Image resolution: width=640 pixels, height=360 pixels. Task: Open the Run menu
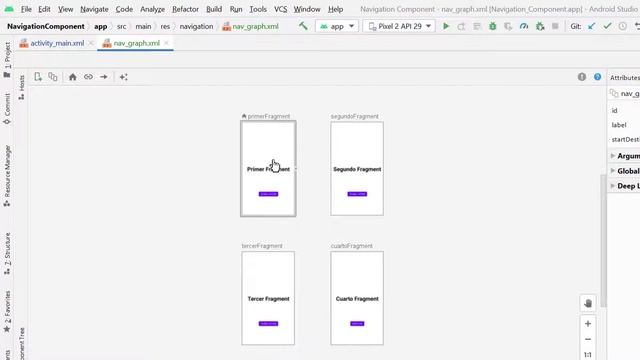coord(236,9)
